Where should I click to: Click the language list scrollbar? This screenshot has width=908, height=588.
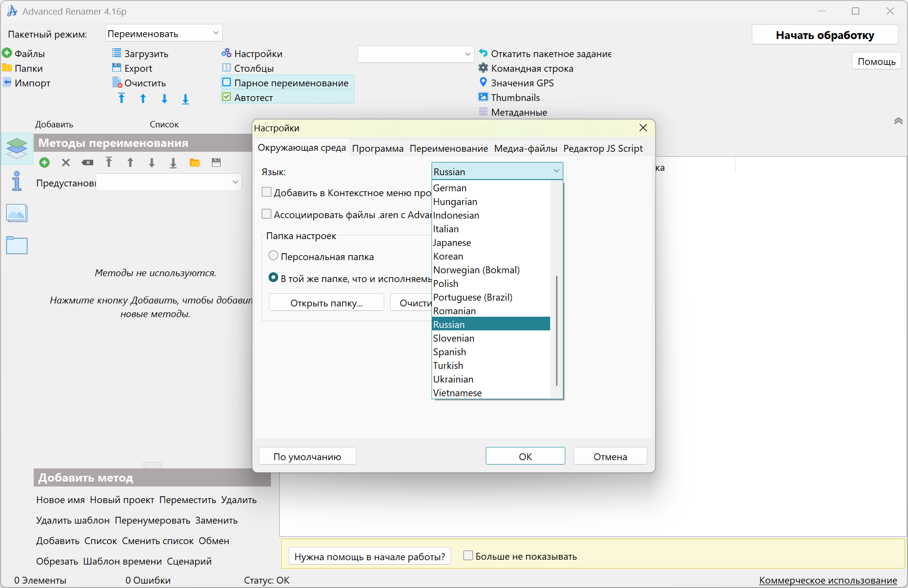[557, 332]
